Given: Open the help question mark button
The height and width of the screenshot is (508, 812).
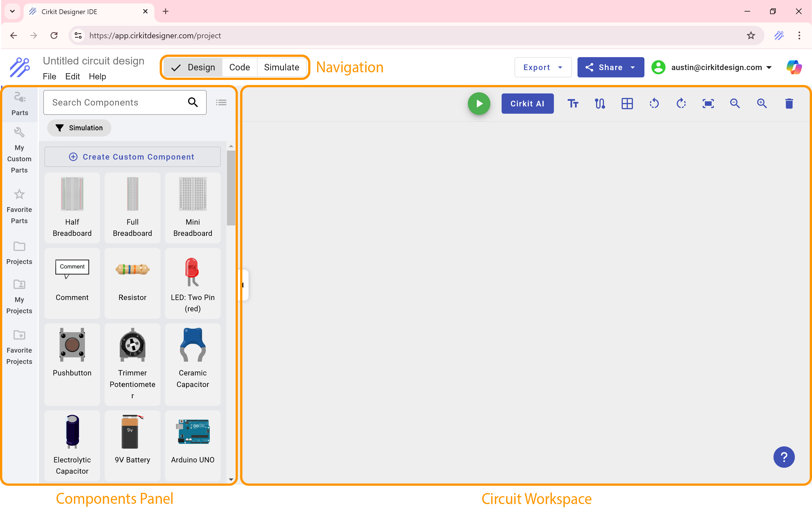Looking at the screenshot, I should point(784,457).
